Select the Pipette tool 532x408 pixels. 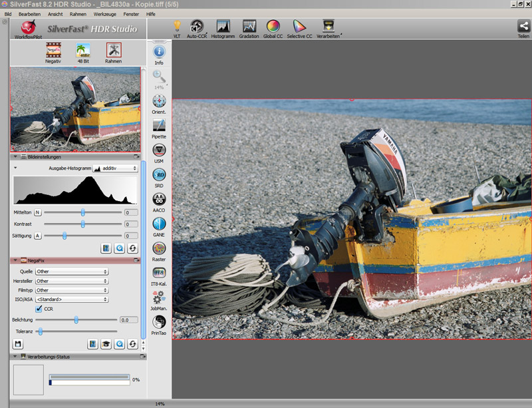tap(159, 126)
